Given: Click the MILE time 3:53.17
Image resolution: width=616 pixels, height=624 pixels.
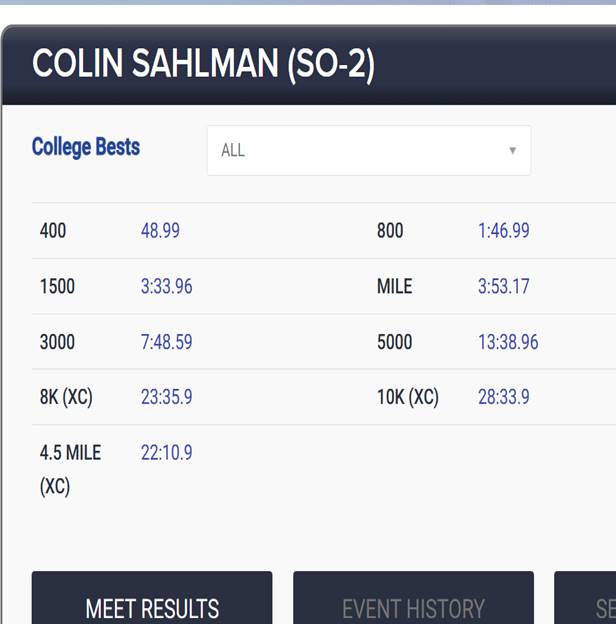Looking at the screenshot, I should pos(503,287).
